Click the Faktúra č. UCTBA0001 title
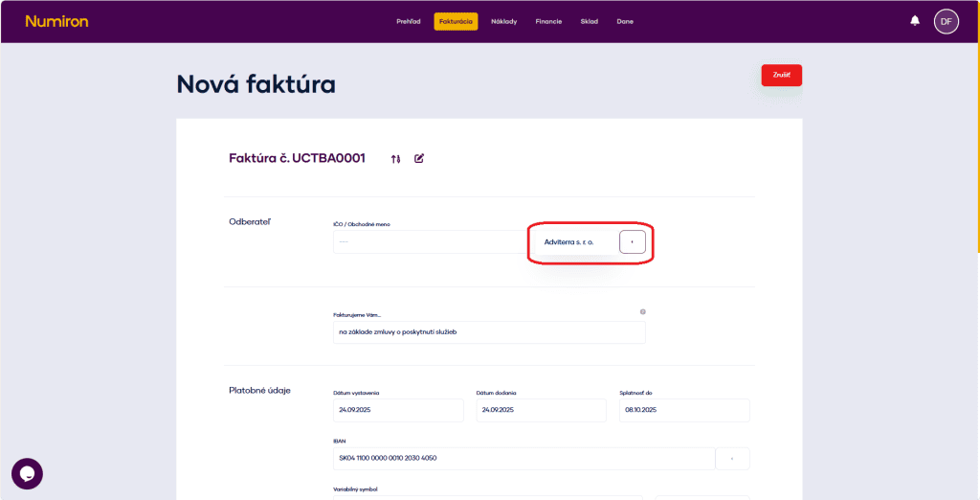980x500 pixels. click(x=298, y=158)
